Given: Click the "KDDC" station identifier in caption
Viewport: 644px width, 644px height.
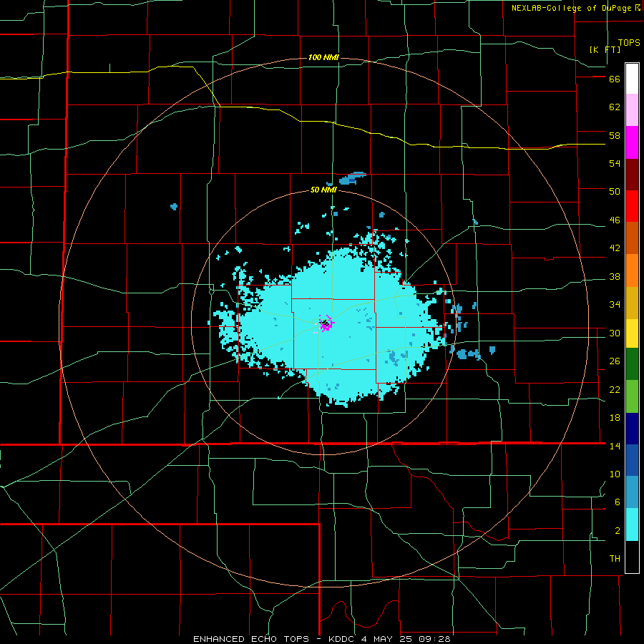Looking at the screenshot, I should 343,639.
